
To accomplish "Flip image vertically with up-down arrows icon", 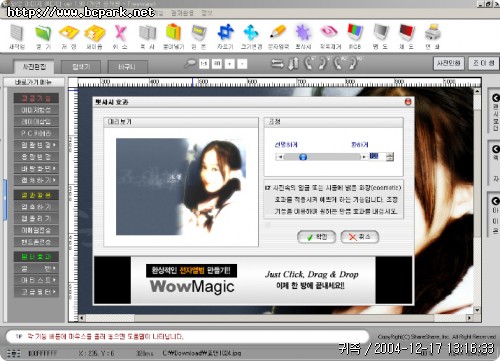I will 293,63.
